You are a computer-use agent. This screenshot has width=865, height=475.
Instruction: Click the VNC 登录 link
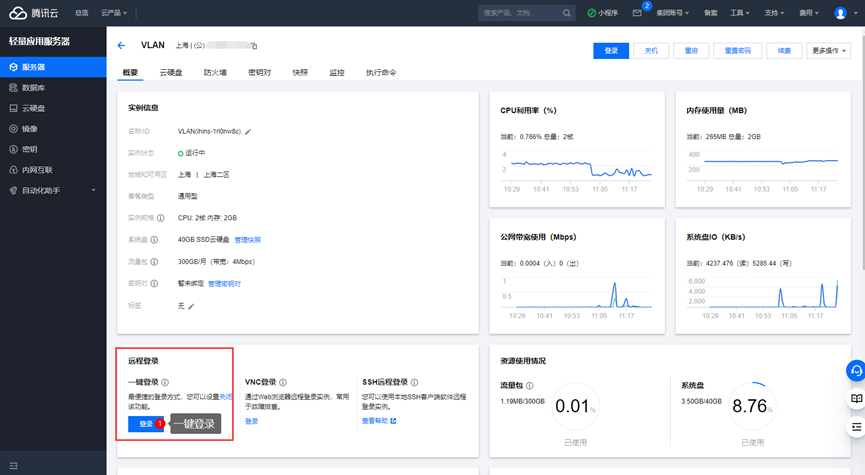click(x=252, y=421)
